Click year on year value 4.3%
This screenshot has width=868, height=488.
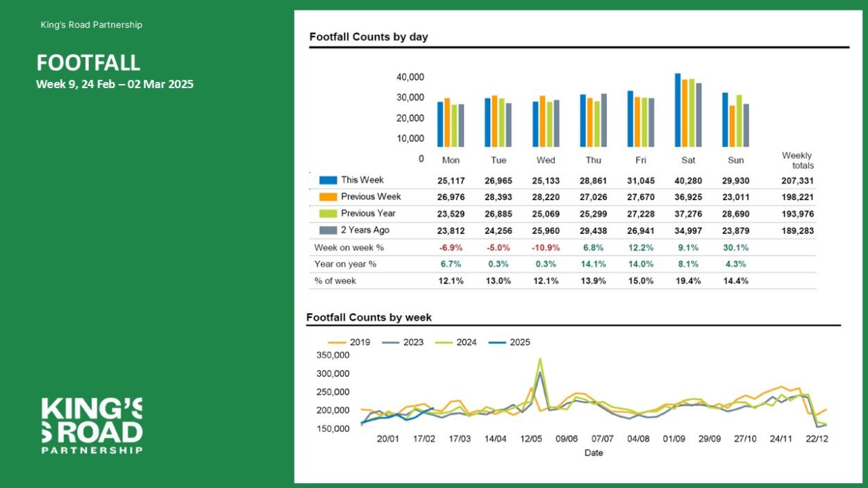coord(735,264)
